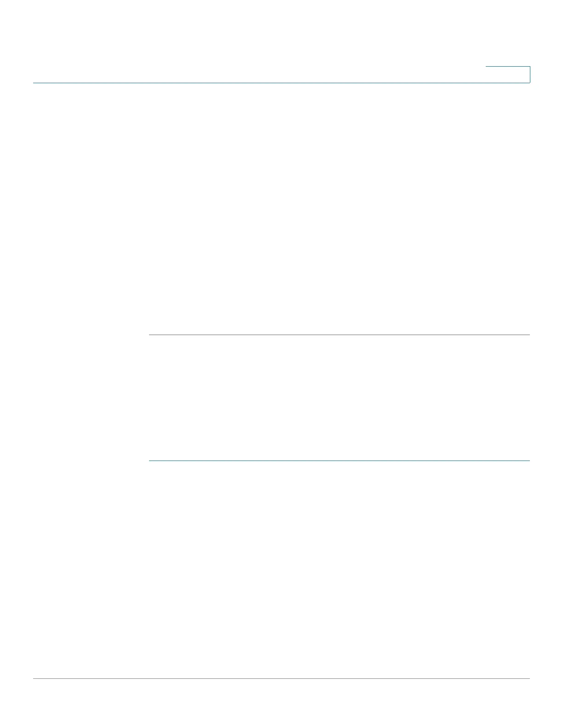This screenshot has width=563, height=728.
Task: Click blank area between the two section dividers
Action: tap(339, 398)
